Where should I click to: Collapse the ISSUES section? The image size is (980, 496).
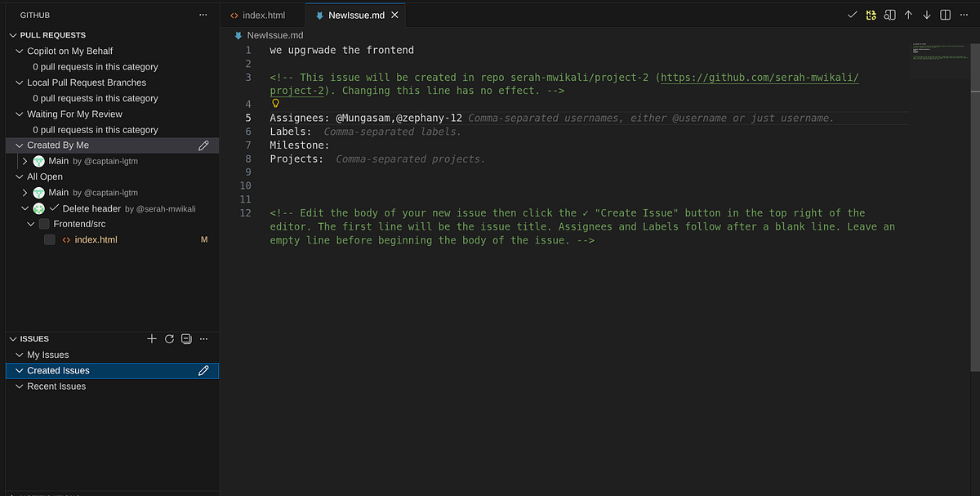click(x=13, y=338)
